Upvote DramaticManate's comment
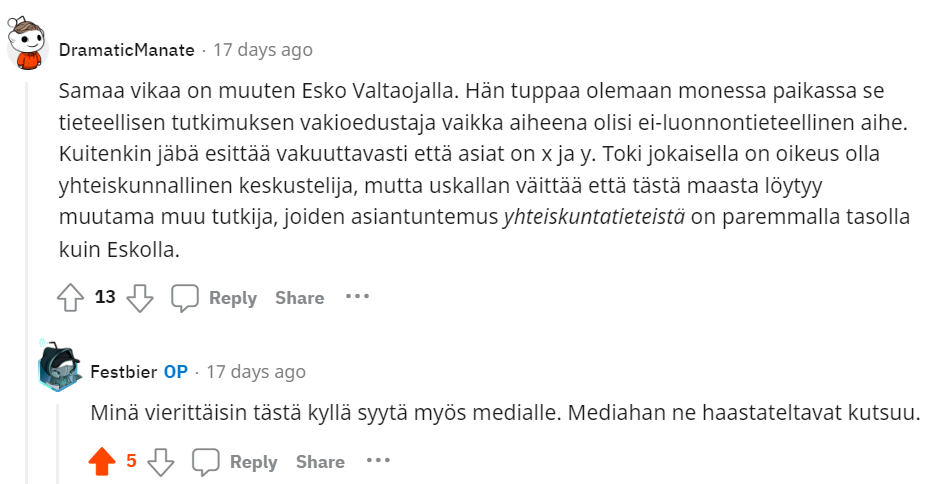Screen dimensions: 931x484 (70, 297)
